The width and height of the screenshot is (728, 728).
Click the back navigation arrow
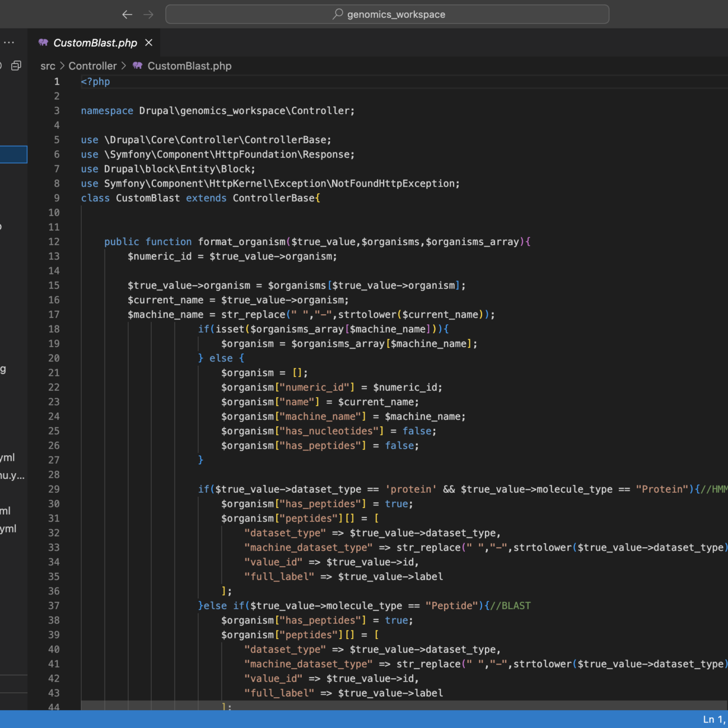coord(127,15)
